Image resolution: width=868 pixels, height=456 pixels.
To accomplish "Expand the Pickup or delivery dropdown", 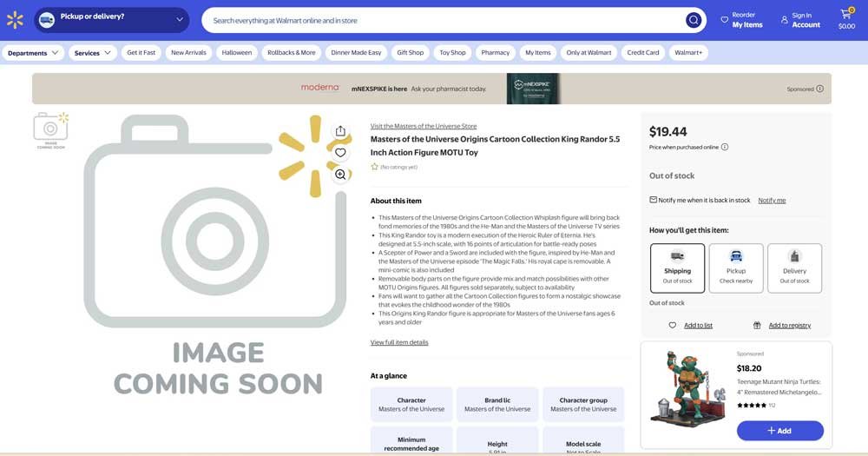I will [112, 21].
